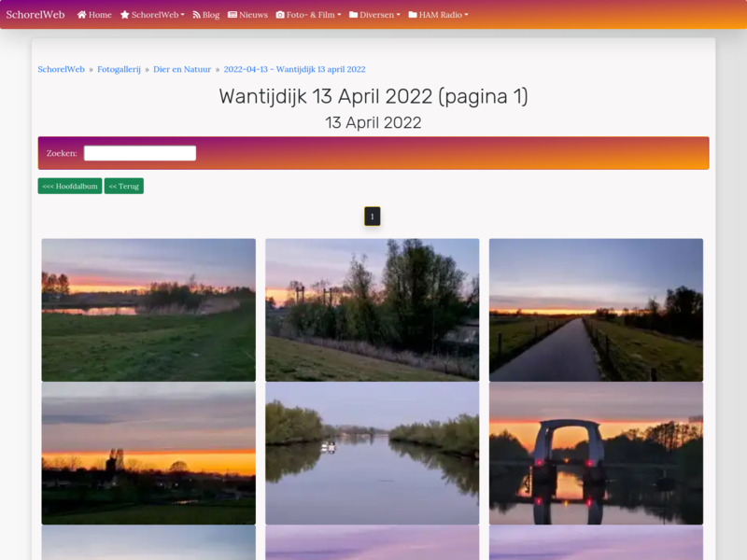
Task: Open the Home menu item
Action: click(94, 15)
